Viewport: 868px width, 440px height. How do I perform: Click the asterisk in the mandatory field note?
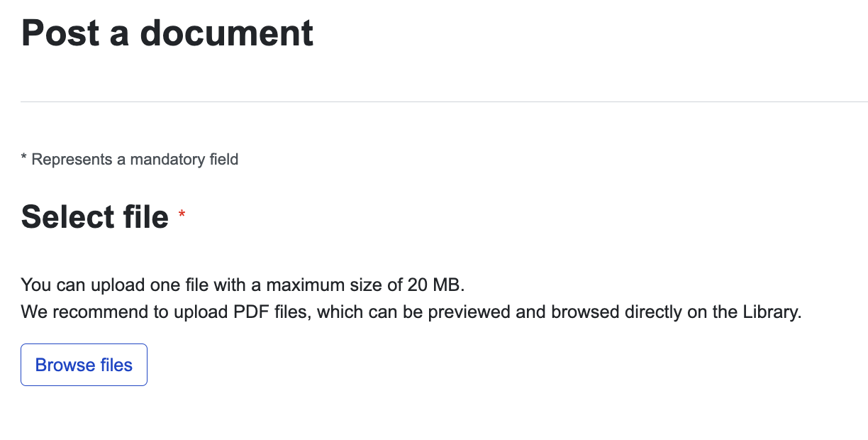coord(23,158)
